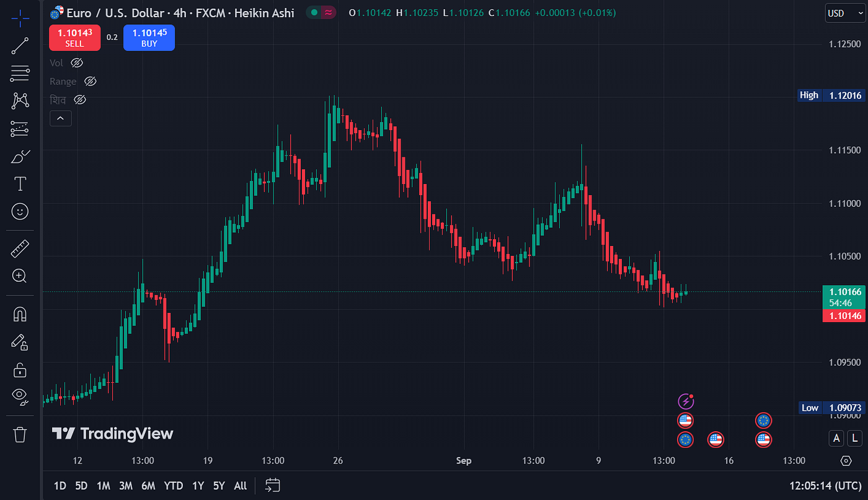Click the BUY button at 1.10145

point(149,37)
